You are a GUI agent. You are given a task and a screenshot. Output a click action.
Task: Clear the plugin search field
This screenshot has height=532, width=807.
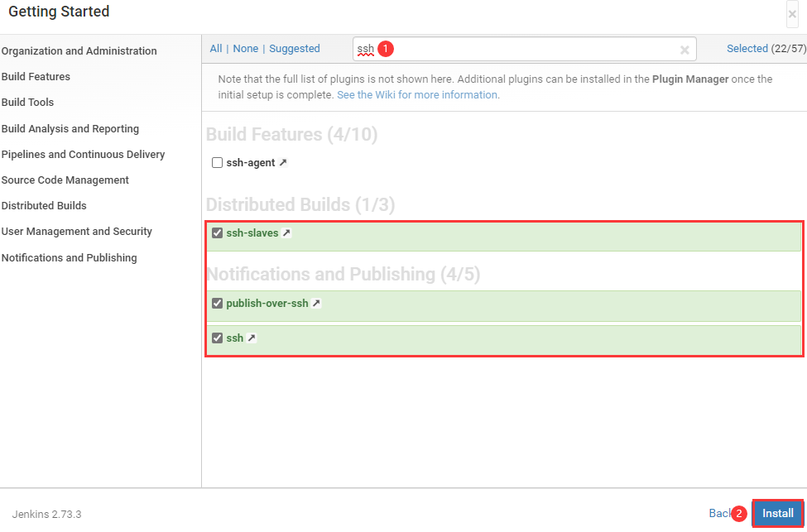point(685,50)
